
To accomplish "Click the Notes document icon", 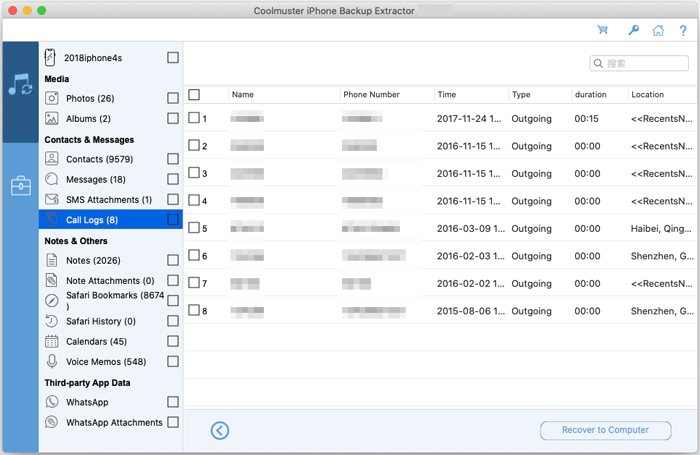I will point(52,260).
